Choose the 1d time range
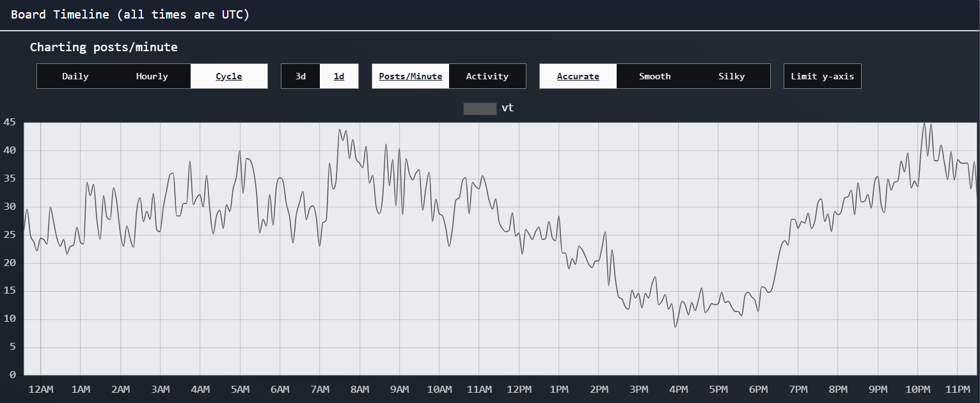The width and height of the screenshot is (980, 403). tap(339, 76)
